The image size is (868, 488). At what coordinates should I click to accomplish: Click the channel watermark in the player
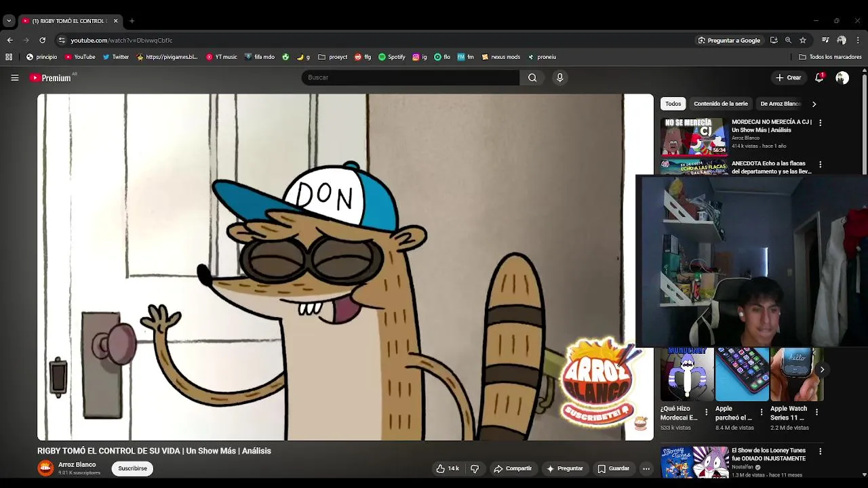(641, 424)
